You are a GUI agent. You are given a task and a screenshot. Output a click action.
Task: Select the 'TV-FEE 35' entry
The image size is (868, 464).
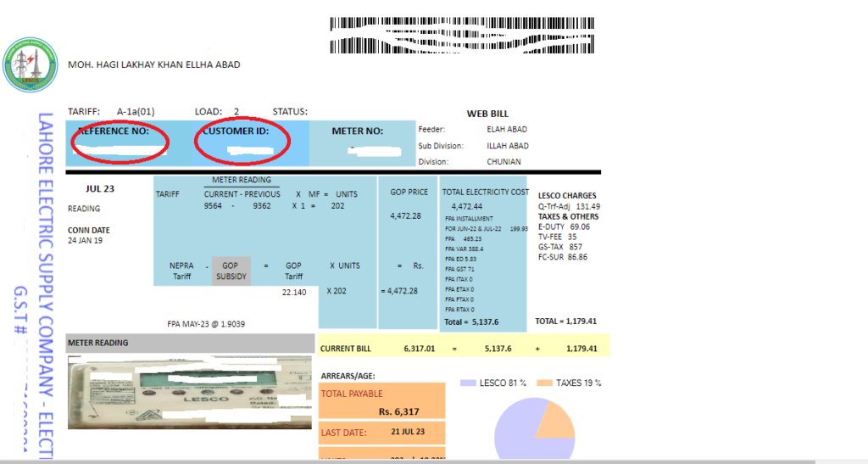coord(558,237)
